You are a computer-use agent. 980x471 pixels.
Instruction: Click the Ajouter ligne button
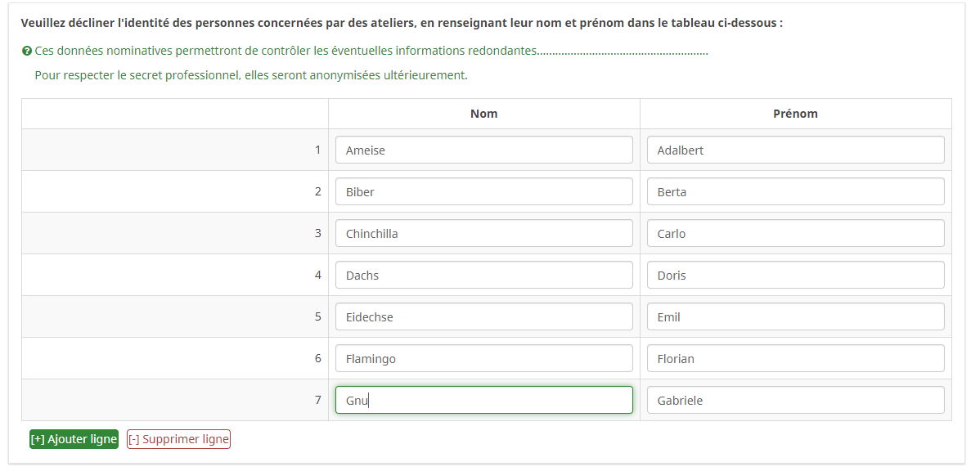tap(74, 439)
